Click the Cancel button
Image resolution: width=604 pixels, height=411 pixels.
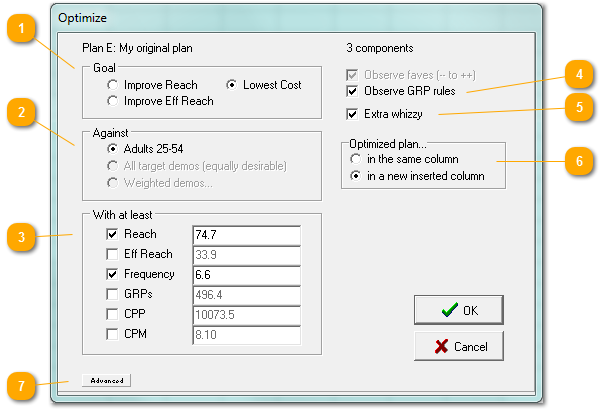pos(459,346)
